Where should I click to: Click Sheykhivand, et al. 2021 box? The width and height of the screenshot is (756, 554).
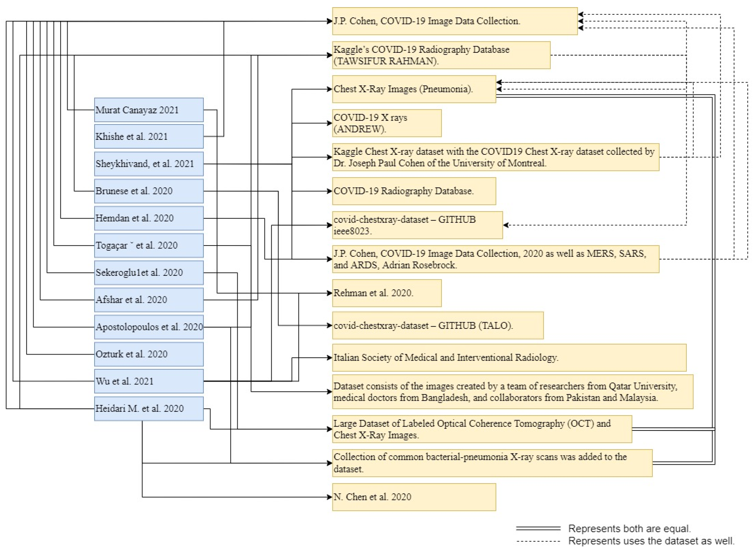point(149,164)
